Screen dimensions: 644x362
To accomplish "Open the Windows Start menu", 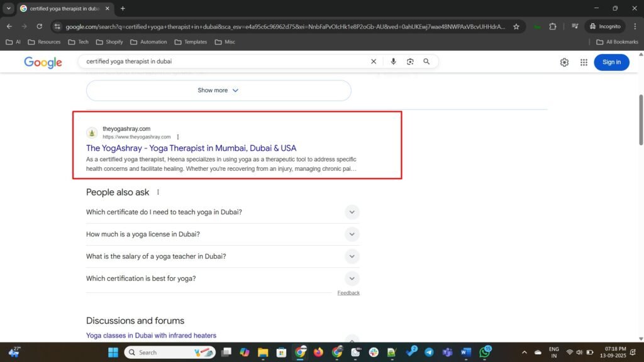I will pos(113,352).
